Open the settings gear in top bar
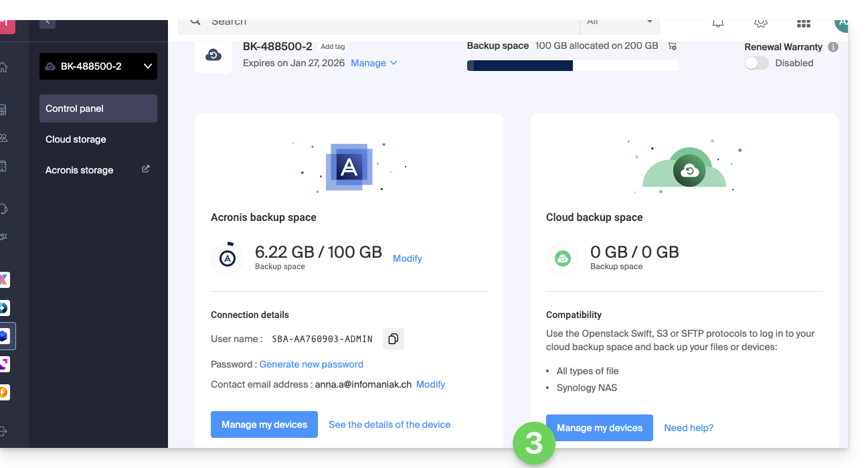868x468 pixels. 760,23
